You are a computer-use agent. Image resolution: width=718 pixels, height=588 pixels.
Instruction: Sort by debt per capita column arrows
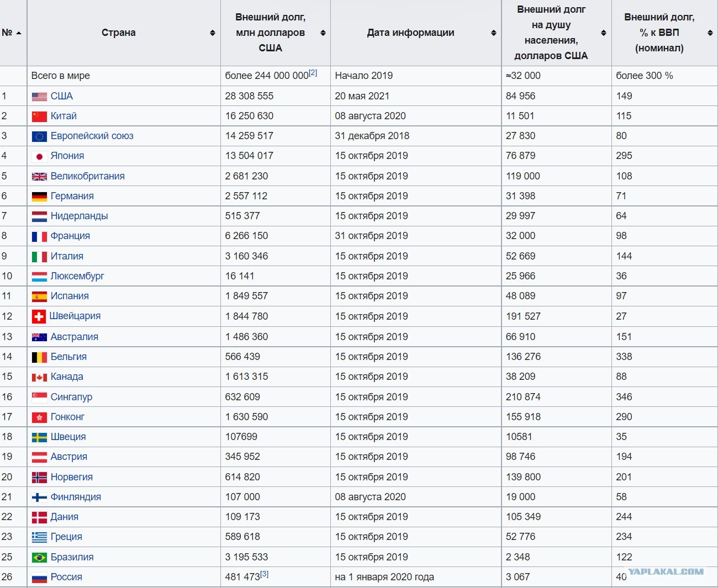[x=604, y=33]
